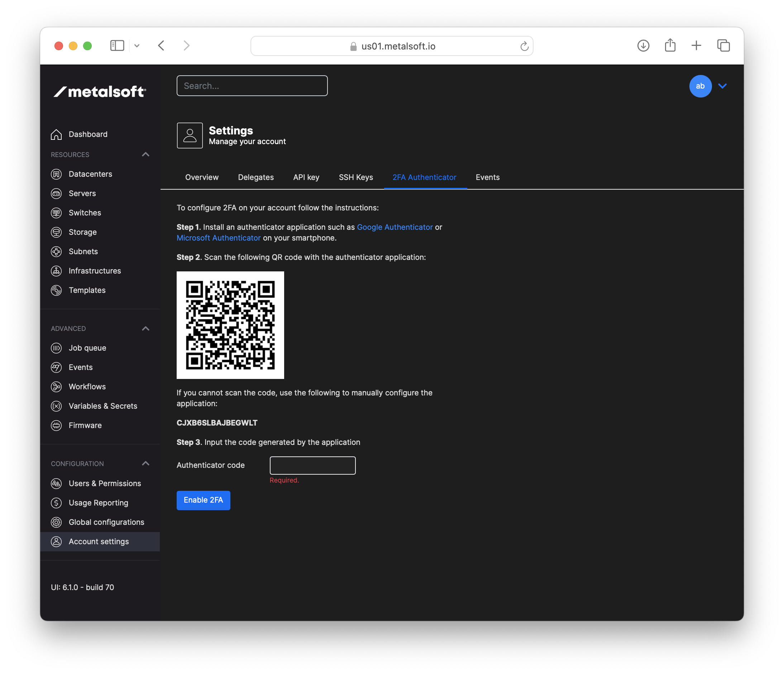
Task: Focus the Search field
Action: (x=252, y=86)
